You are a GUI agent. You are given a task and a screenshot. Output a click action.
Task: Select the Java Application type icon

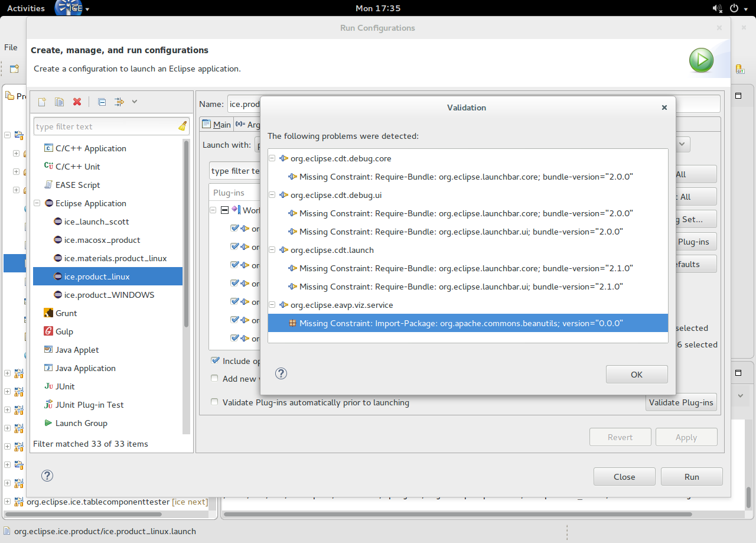pos(48,368)
